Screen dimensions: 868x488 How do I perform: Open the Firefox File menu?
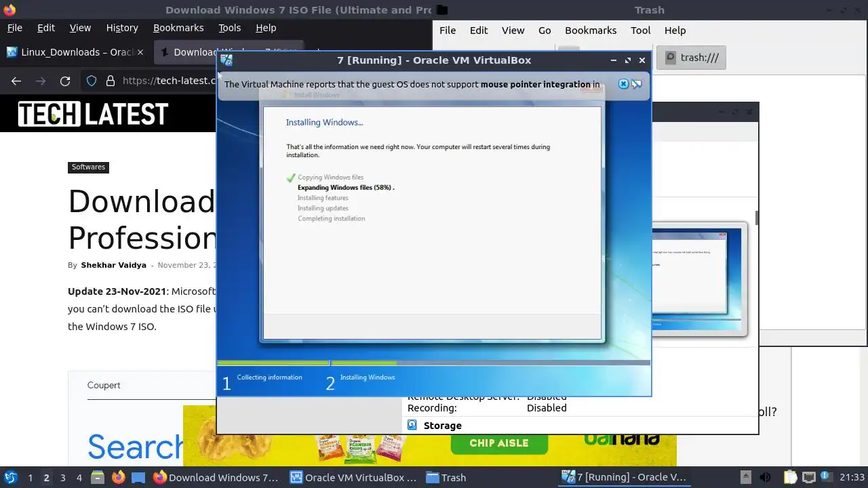click(x=14, y=28)
